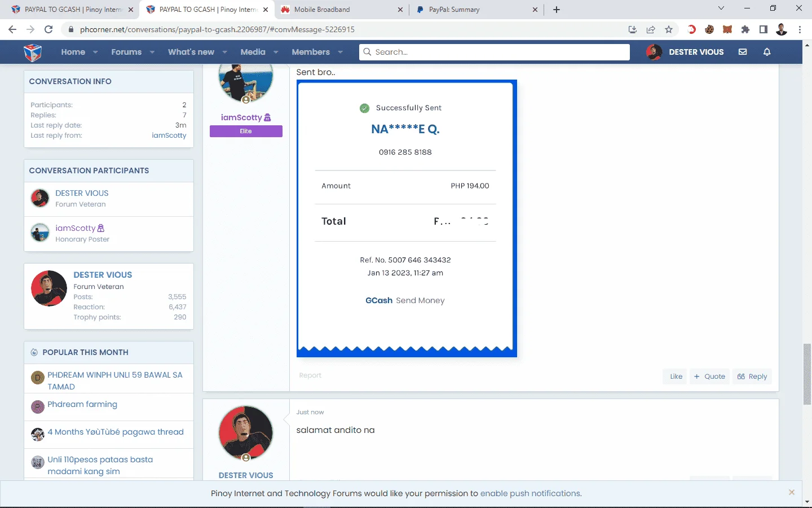Open the cookie extension icon
812x508 pixels.
pos(709,29)
